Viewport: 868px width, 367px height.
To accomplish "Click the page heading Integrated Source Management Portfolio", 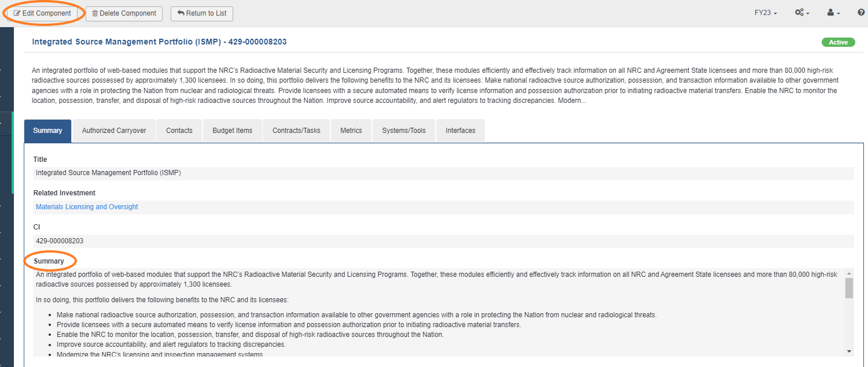I will 159,42.
